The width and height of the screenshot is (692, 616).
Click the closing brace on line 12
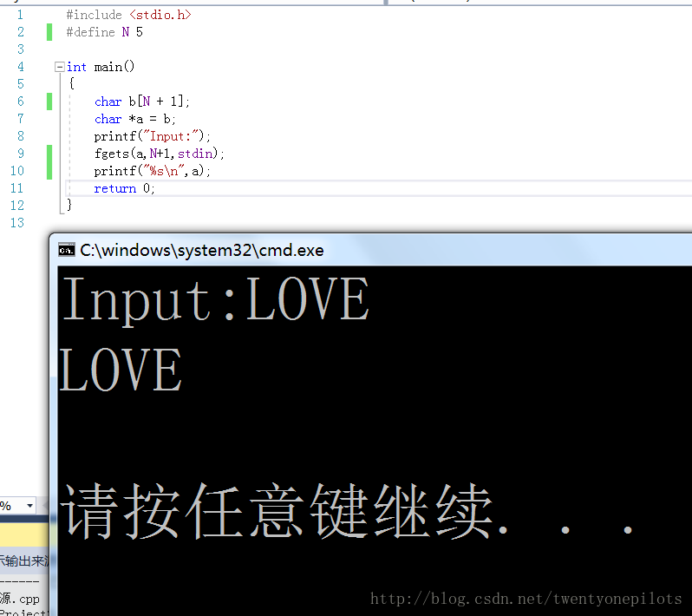pos(69,205)
